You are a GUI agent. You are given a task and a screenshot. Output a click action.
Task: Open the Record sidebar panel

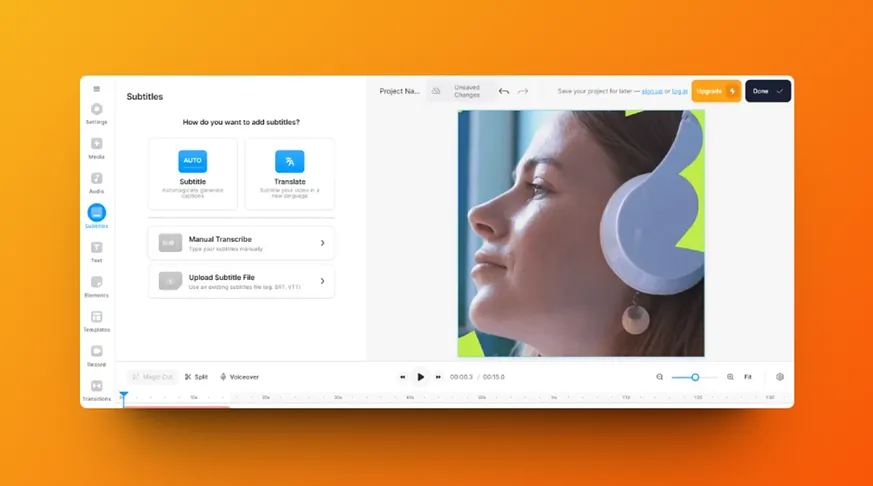point(96,356)
